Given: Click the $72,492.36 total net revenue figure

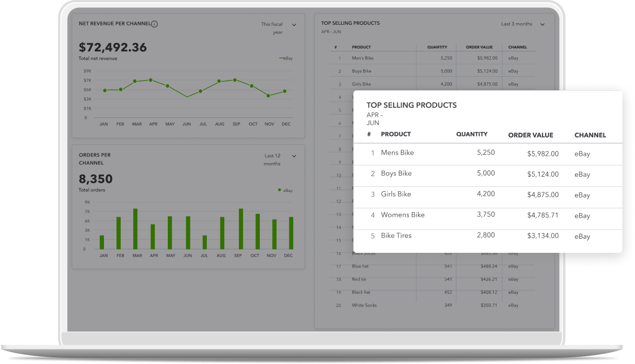Looking at the screenshot, I should click(x=112, y=47).
